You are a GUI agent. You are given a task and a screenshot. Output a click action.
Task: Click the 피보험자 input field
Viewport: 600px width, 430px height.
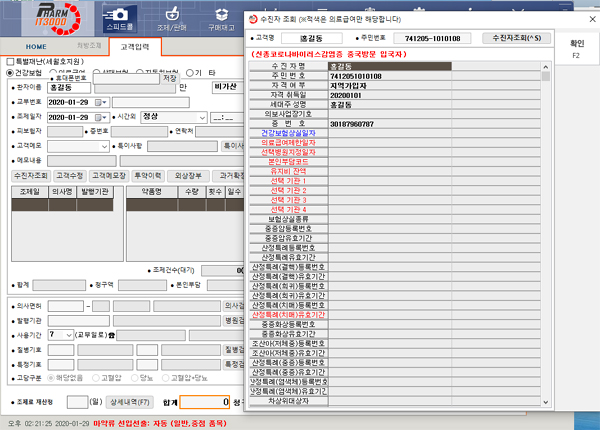pyautogui.click(x=65, y=132)
